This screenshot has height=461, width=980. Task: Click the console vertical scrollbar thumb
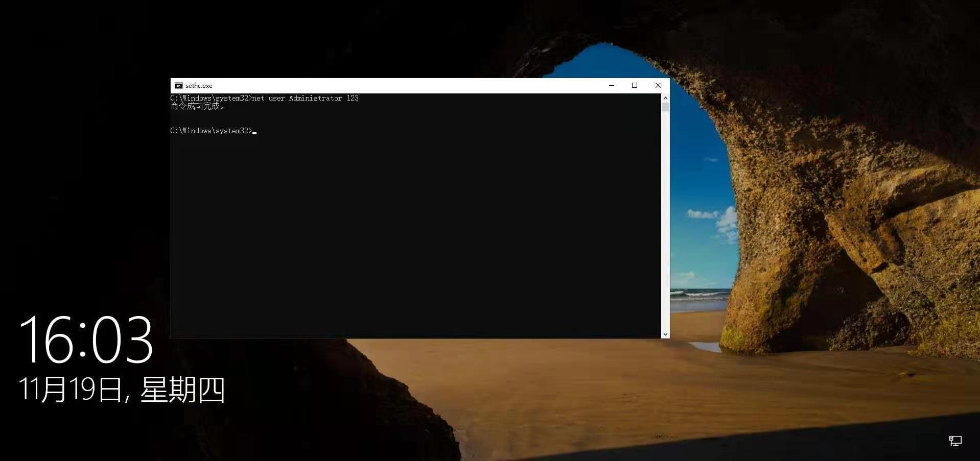pyautogui.click(x=665, y=107)
